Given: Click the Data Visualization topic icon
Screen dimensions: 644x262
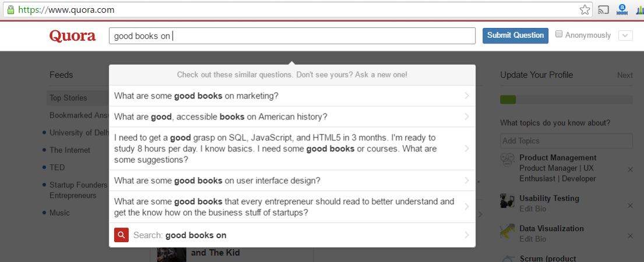Looking at the screenshot, I should pos(508,231).
